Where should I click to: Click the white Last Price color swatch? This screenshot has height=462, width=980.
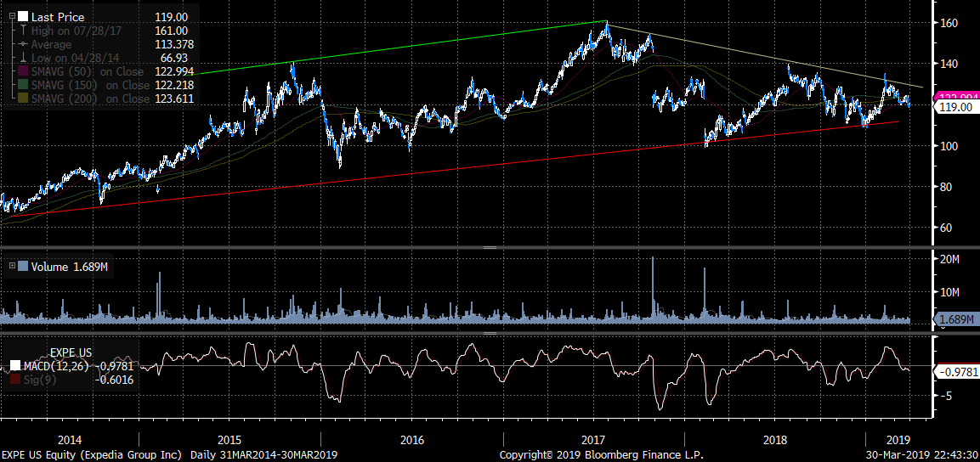(x=23, y=17)
